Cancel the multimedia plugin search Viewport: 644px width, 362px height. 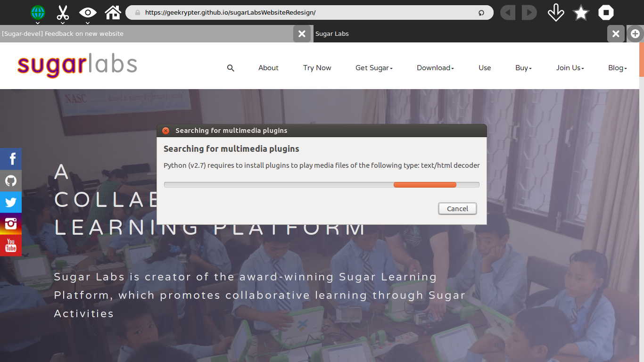[x=457, y=209]
